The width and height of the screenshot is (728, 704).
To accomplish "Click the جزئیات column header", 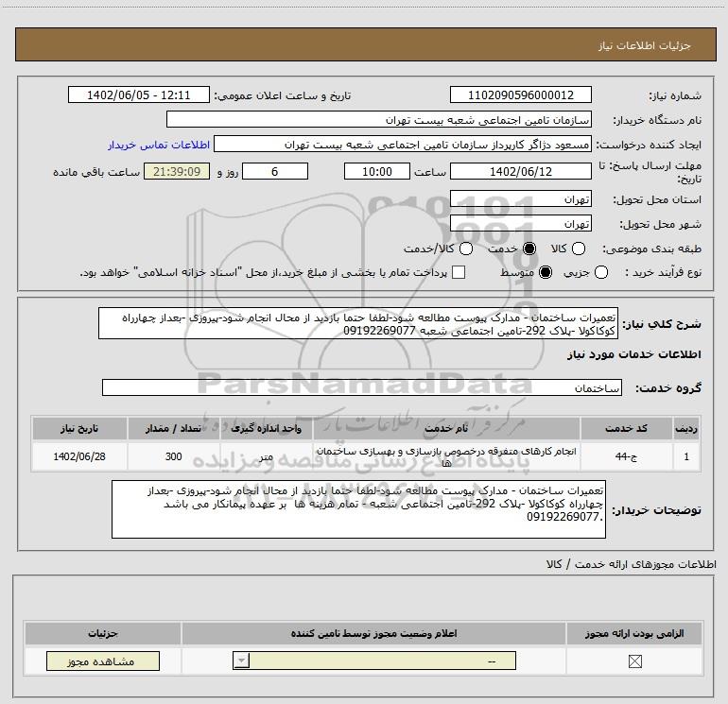I will click(x=103, y=633).
